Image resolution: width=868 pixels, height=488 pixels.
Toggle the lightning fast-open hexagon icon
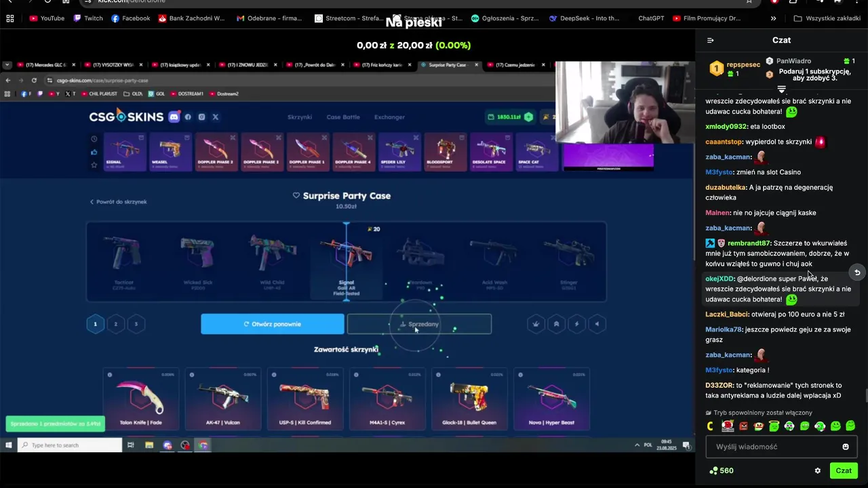(577, 324)
